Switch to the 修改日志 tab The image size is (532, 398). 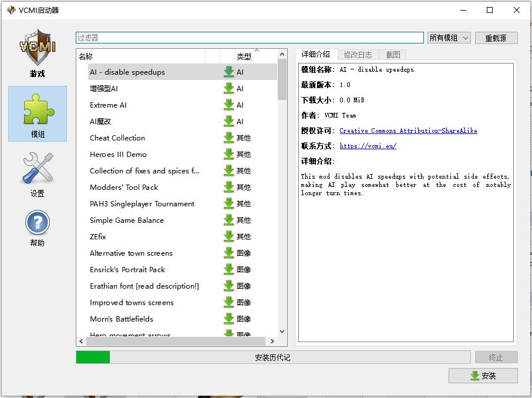click(x=358, y=55)
